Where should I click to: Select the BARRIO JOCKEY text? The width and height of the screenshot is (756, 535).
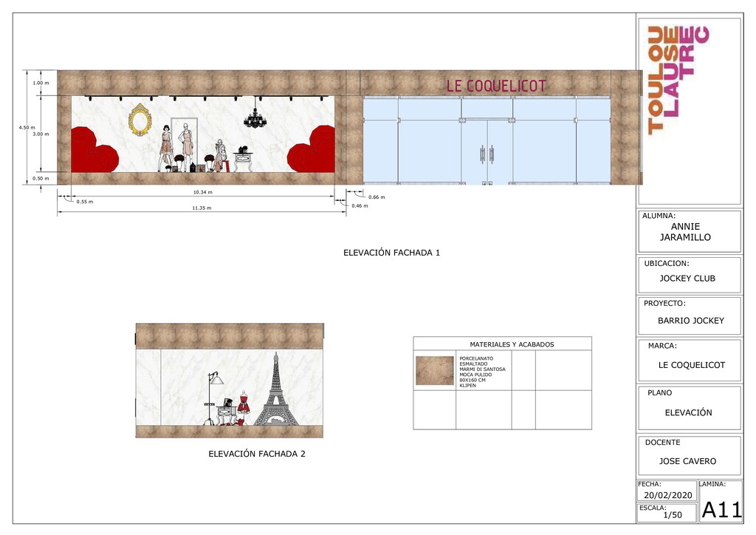(691, 321)
